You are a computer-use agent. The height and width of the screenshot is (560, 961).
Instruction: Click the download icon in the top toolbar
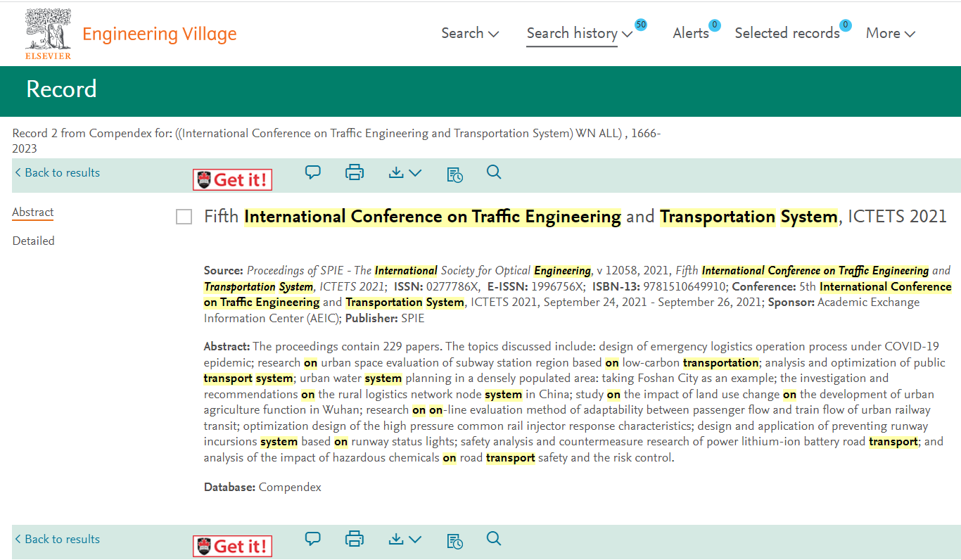point(397,172)
